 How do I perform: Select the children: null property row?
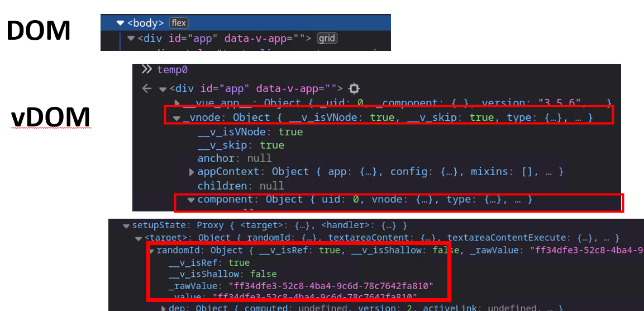[240, 185]
